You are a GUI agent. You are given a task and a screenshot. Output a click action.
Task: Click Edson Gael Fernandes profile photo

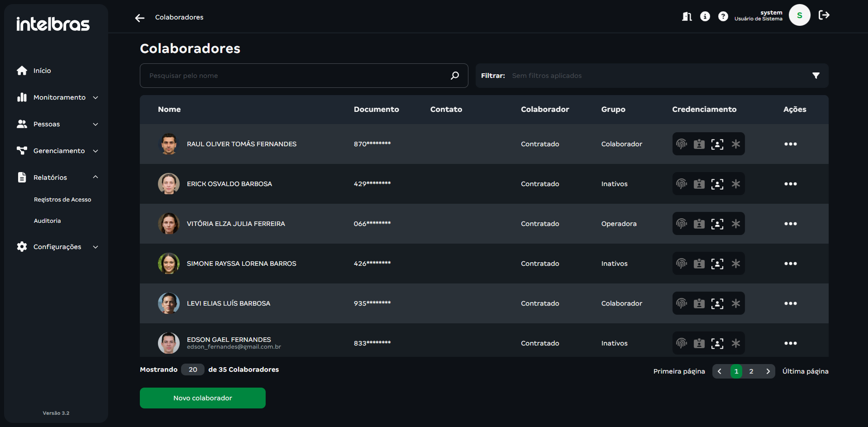pos(169,343)
